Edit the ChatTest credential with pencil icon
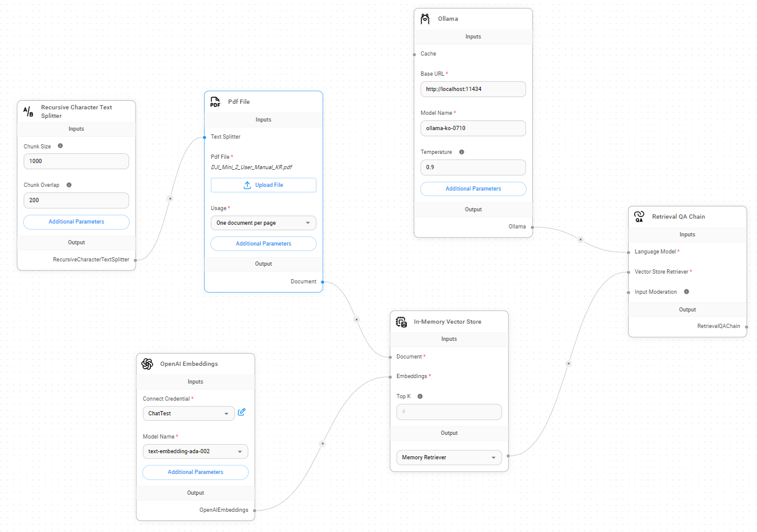Viewport: 757px width, 532px height. coord(241,412)
